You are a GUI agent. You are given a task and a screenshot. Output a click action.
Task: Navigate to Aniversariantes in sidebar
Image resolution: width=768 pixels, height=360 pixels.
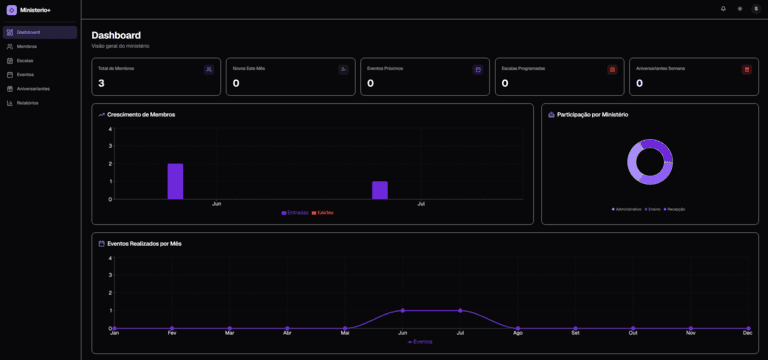point(40,89)
